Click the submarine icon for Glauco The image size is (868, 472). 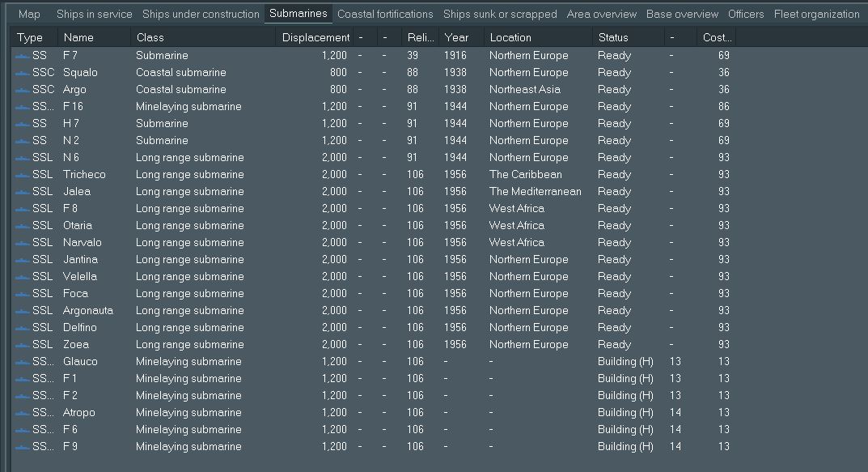(x=22, y=362)
